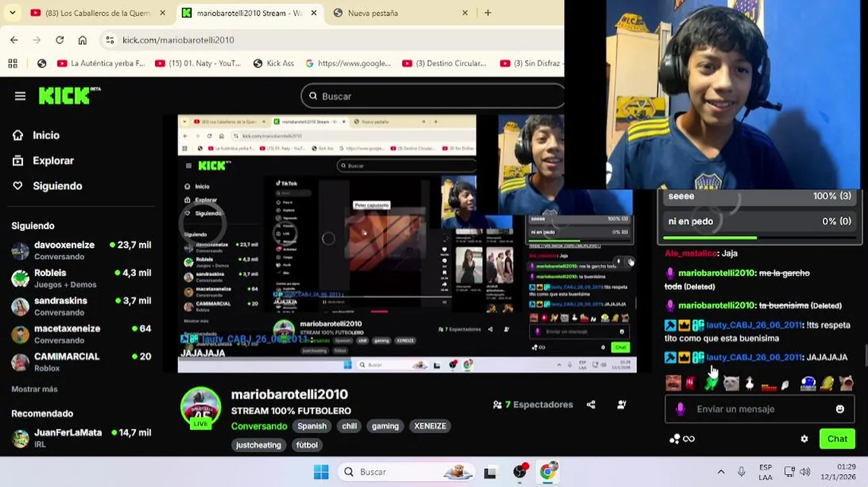Open a new Chrome tab with plus

tap(488, 13)
